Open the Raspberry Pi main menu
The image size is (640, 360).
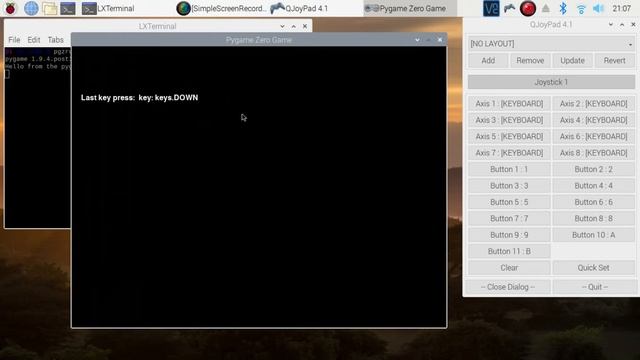10,8
